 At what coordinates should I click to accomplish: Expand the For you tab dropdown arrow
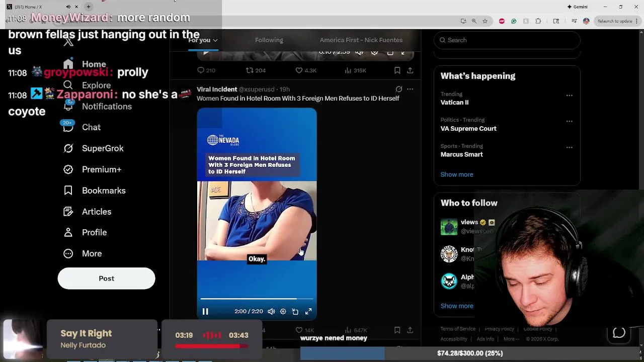point(215,40)
